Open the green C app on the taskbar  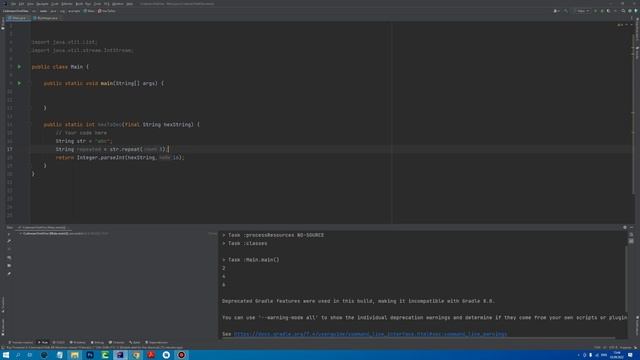pyautogui.click(x=105, y=355)
